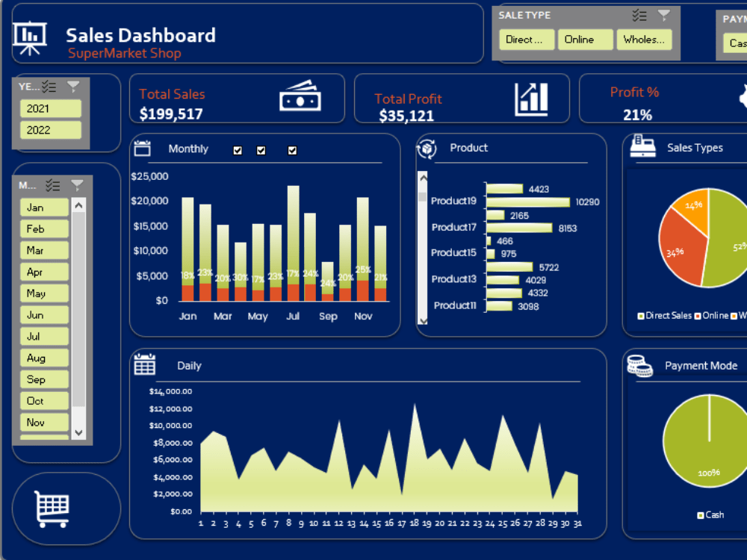Screen dimensions: 747x560
Task: Filter by month Oct
Action: pyautogui.click(x=44, y=401)
